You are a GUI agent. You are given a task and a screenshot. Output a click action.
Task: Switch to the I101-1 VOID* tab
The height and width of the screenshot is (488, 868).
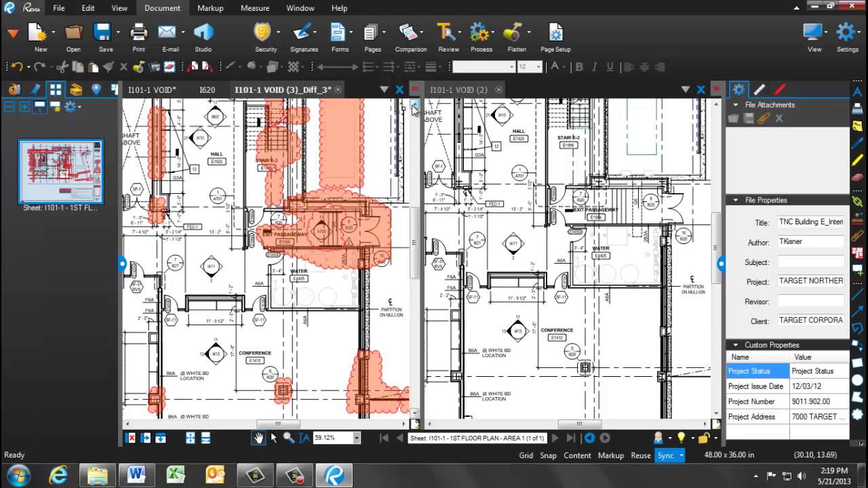pyautogui.click(x=152, y=89)
